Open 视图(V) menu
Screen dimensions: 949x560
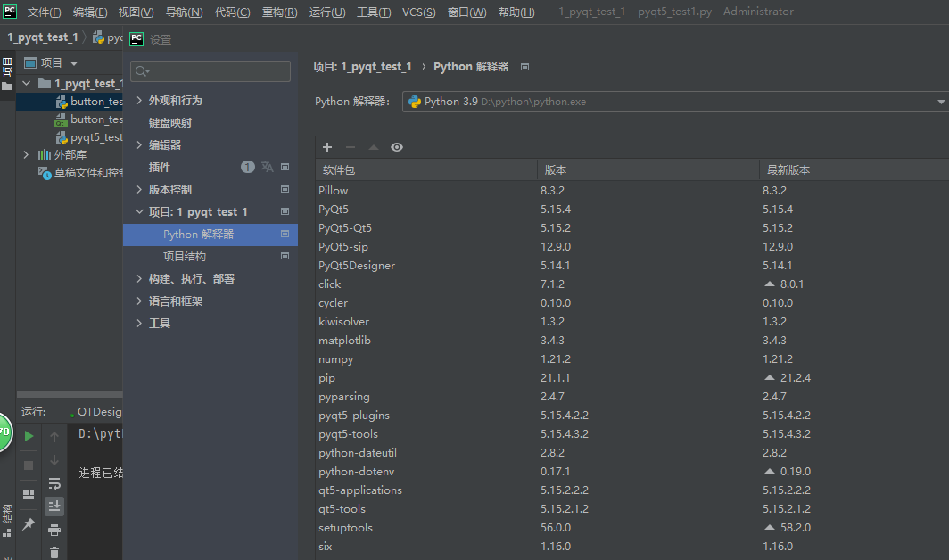coord(136,12)
